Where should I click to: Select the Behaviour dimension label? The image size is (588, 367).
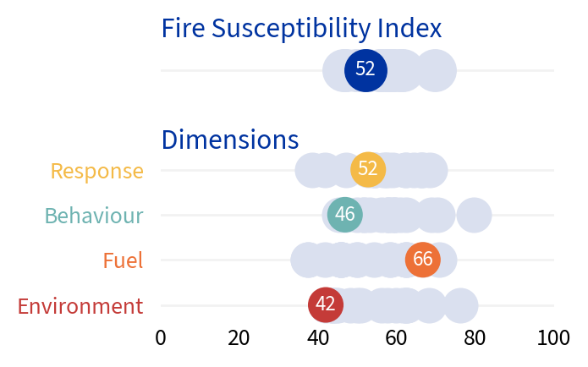click(x=94, y=216)
